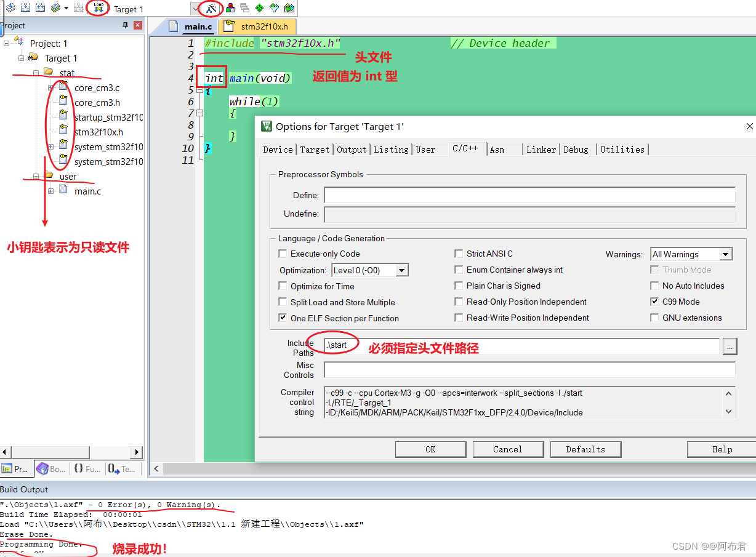Select startup_stm32f10 file in the project tree
Image resolution: width=756 pixels, height=557 pixels.
[x=108, y=118]
